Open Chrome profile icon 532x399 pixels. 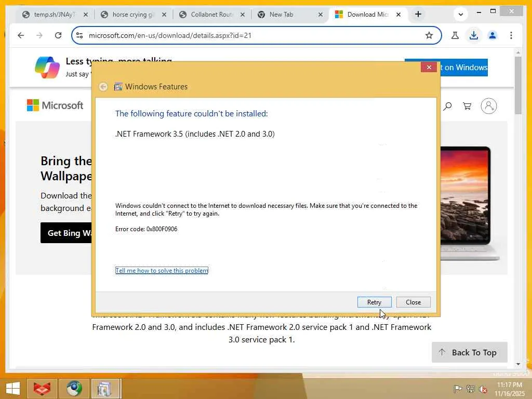click(493, 35)
